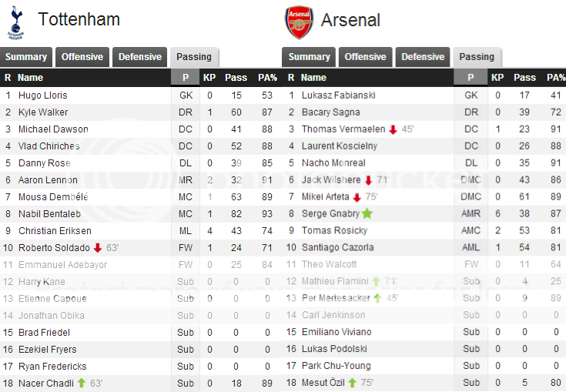Image resolution: width=566 pixels, height=392 pixels.
Task: Open Arsenal's Defensive tab
Action: tap(423, 57)
